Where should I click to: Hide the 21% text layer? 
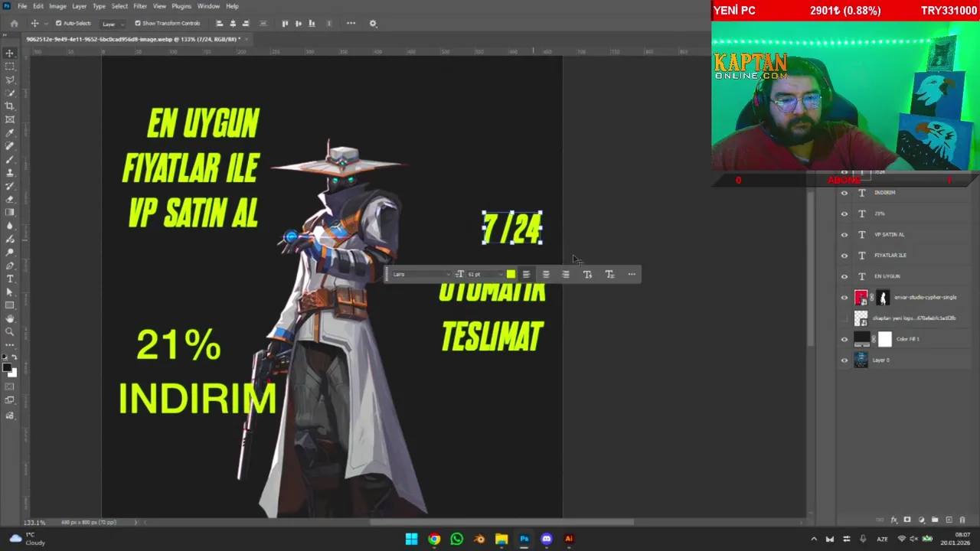coord(844,214)
